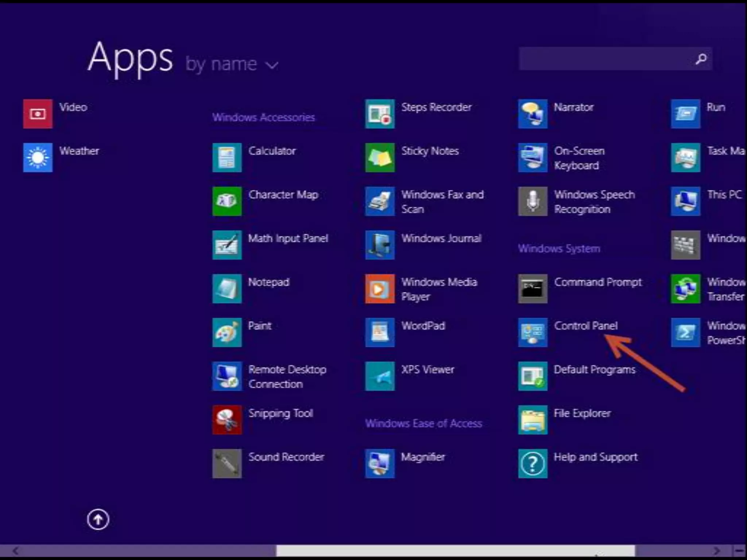Launch the Calculator app icon
Viewport: 747px width, 560px height.
point(227,157)
